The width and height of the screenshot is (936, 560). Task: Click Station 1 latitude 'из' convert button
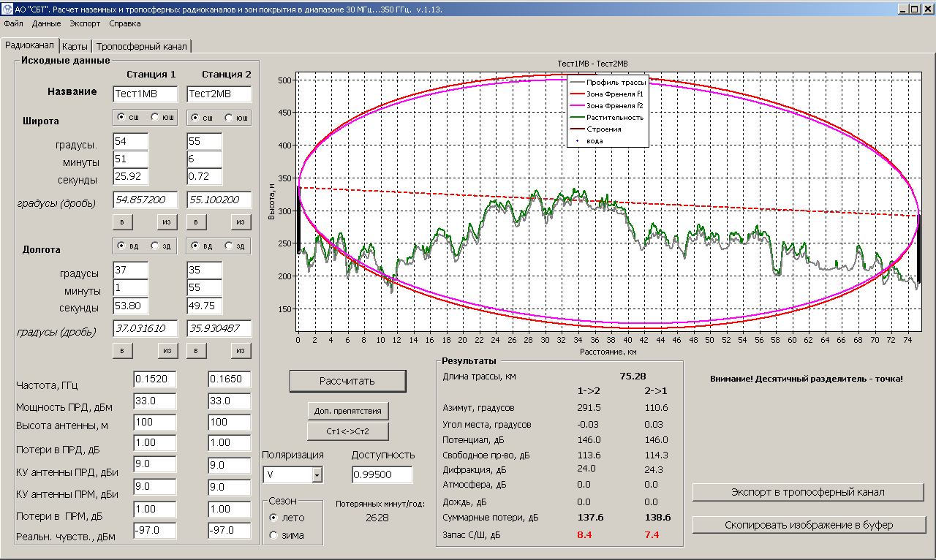pos(167,222)
